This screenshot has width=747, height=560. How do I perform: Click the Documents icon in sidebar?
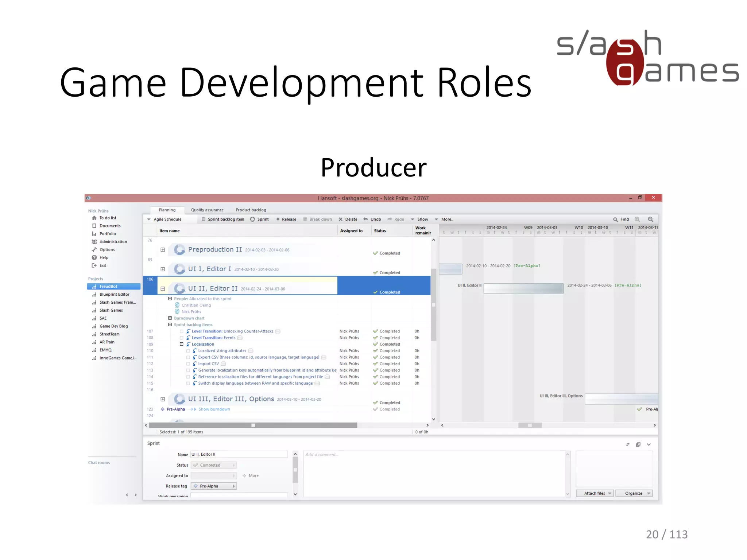tap(94, 226)
